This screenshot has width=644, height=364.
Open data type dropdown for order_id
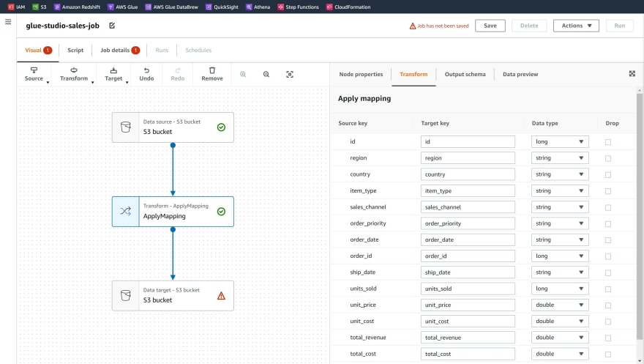click(560, 256)
